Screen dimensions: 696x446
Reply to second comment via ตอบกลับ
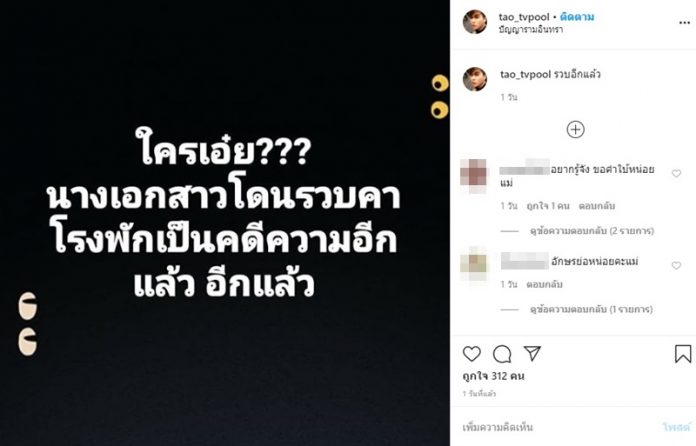point(544,284)
